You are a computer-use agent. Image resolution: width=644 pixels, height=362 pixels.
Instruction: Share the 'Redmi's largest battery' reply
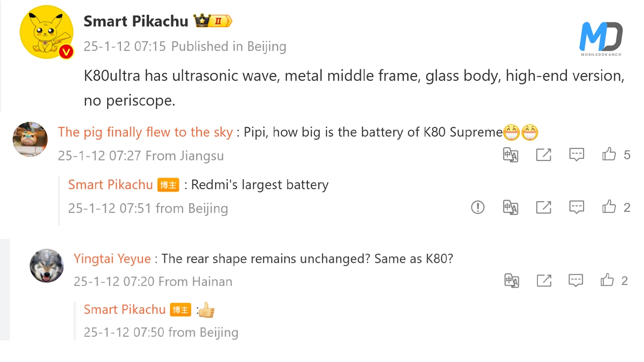[543, 207]
